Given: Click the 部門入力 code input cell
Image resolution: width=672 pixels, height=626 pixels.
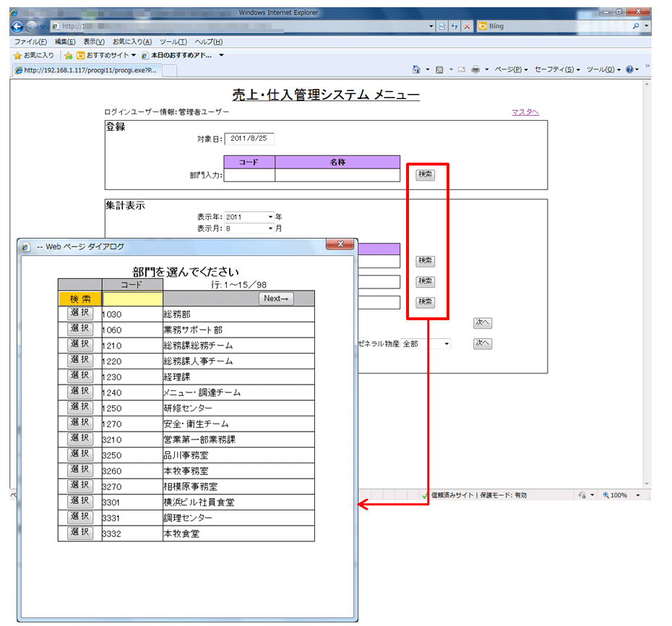Looking at the screenshot, I should pyautogui.click(x=249, y=176).
